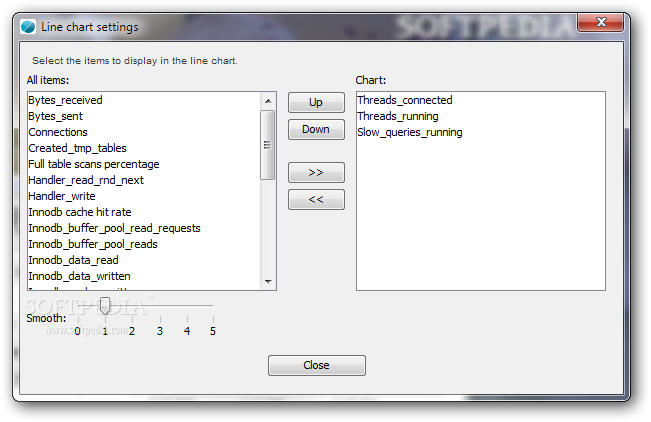Close the Line chart settings window with X
Screen dimensions: 651x422
click(x=600, y=22)
